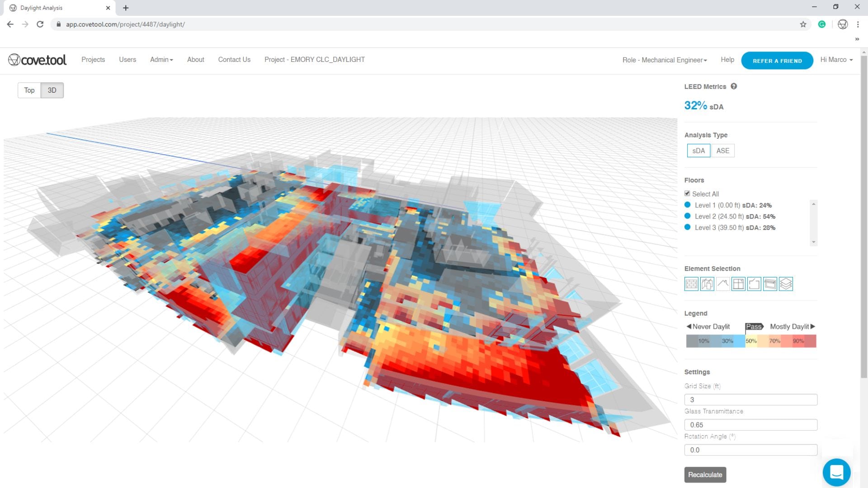868x488 pixels.
Task: Toggle the roof element icon
Action: pyautogui.click(x=723, y=284)
